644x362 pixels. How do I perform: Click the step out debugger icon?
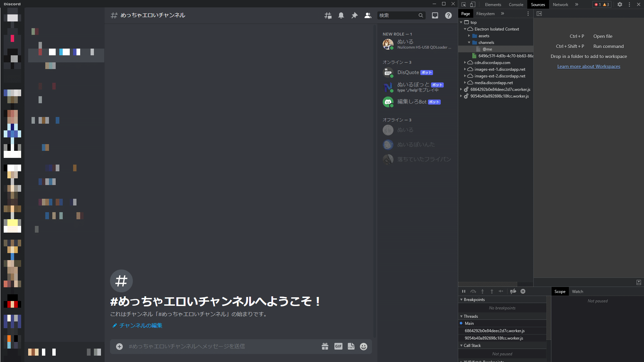[492, 292]
